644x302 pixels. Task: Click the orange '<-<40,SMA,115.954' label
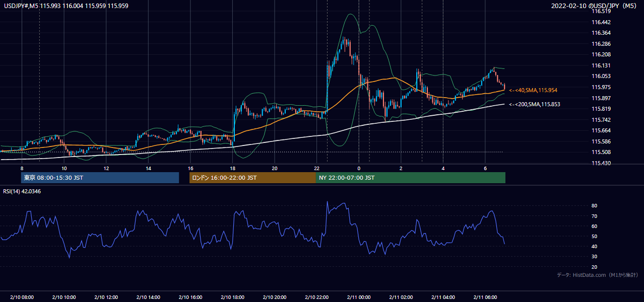pos(533,90)
